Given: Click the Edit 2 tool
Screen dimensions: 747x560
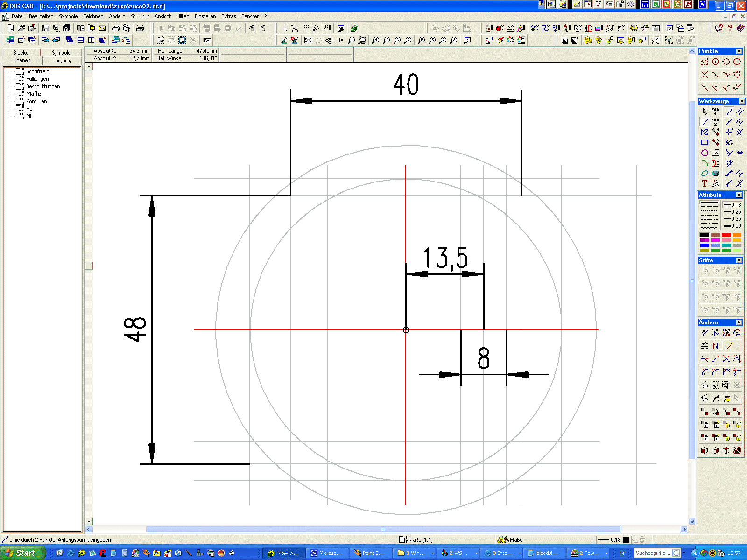Looking at the screenshot, I should click(x=715, y=122).
